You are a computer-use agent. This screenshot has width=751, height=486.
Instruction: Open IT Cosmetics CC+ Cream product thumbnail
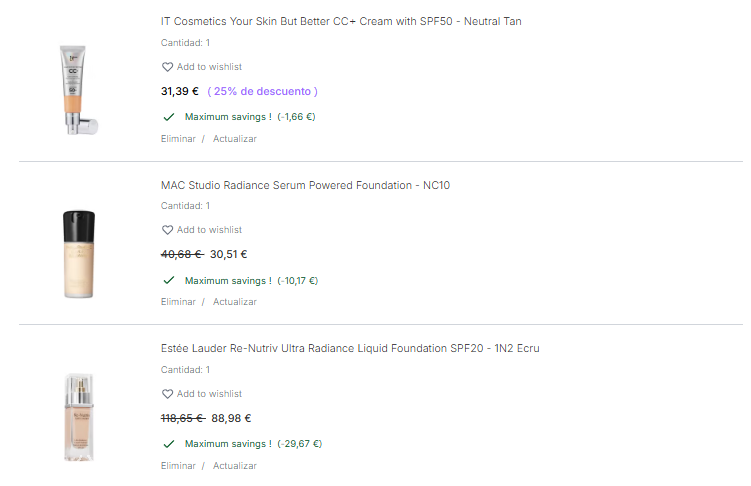[78, 89]
